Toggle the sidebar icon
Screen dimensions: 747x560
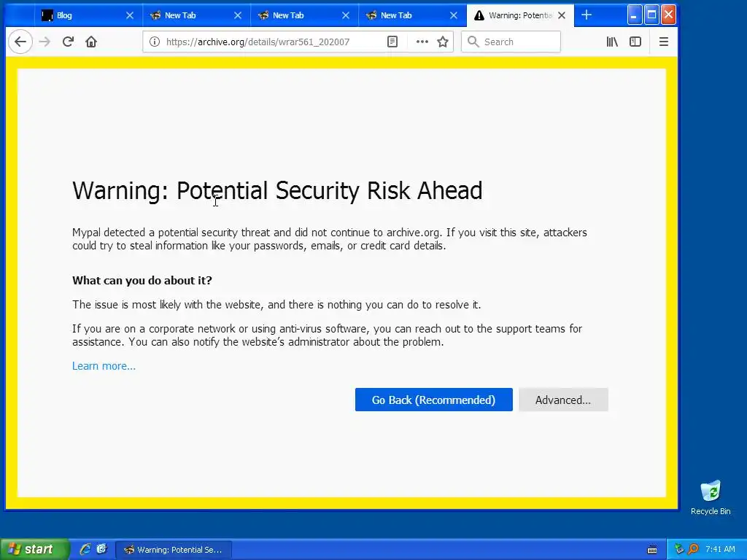pos(635,42)
